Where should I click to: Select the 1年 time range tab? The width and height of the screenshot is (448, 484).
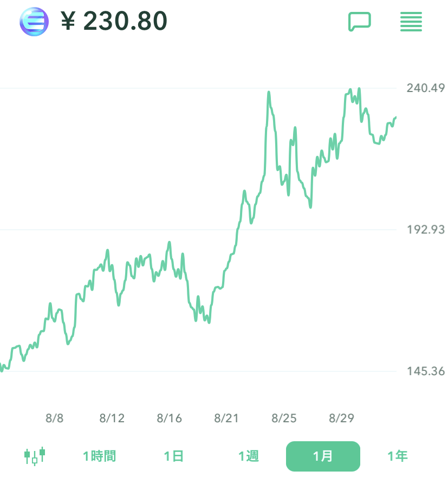pos(397,456)
